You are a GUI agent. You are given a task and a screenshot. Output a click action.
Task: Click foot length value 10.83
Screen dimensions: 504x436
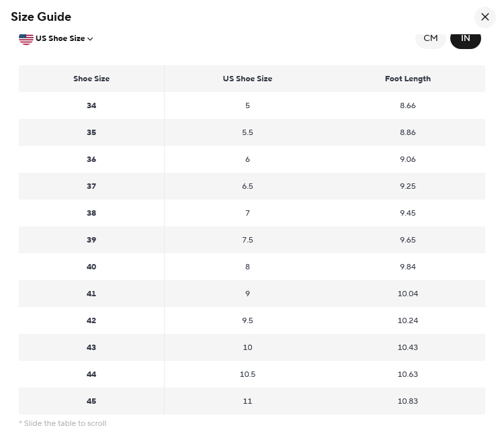pyautogui.click(x=408, y=401)
